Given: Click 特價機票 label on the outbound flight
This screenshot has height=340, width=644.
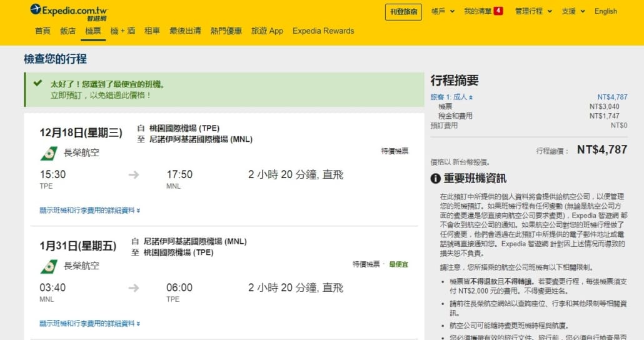Looking at the screenshot, I should pyautogui.click(x=395, y=151).
